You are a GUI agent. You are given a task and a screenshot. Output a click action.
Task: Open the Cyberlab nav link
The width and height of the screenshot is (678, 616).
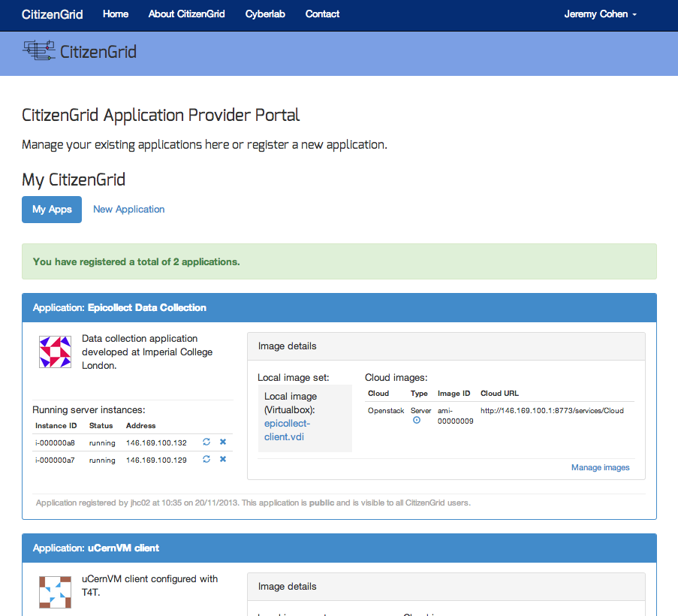coord(265,14)
